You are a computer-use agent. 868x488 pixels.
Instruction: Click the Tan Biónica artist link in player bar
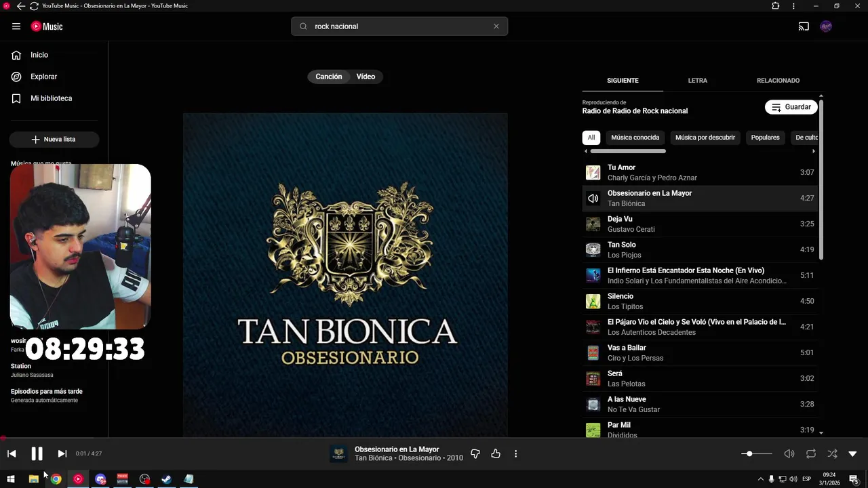point(374,458)
